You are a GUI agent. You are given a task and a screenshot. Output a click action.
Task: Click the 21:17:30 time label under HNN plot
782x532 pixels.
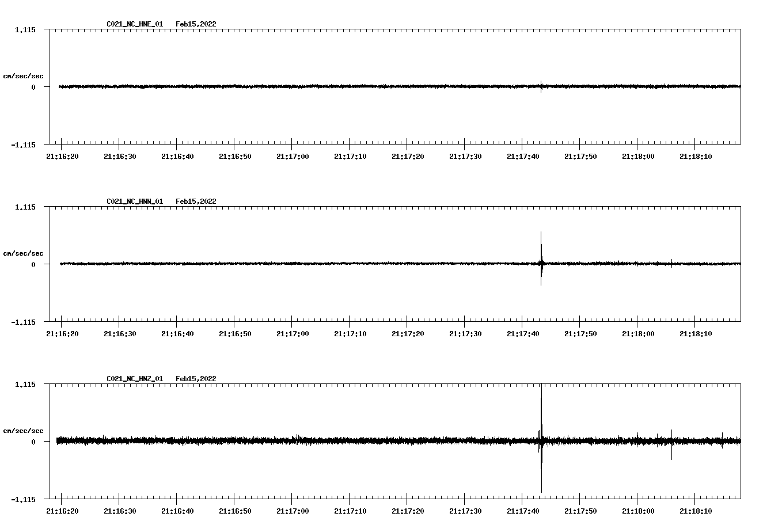[x=465, y=334]
